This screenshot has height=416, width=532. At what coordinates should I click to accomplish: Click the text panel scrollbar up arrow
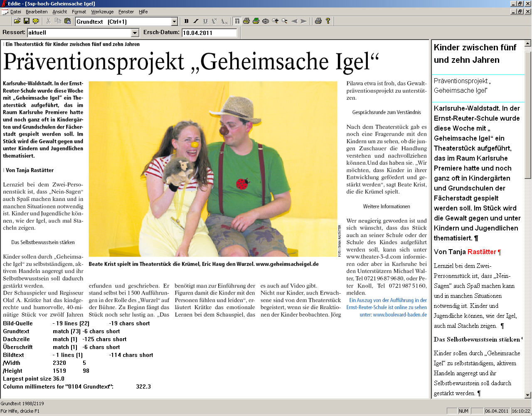pos(528,43)
